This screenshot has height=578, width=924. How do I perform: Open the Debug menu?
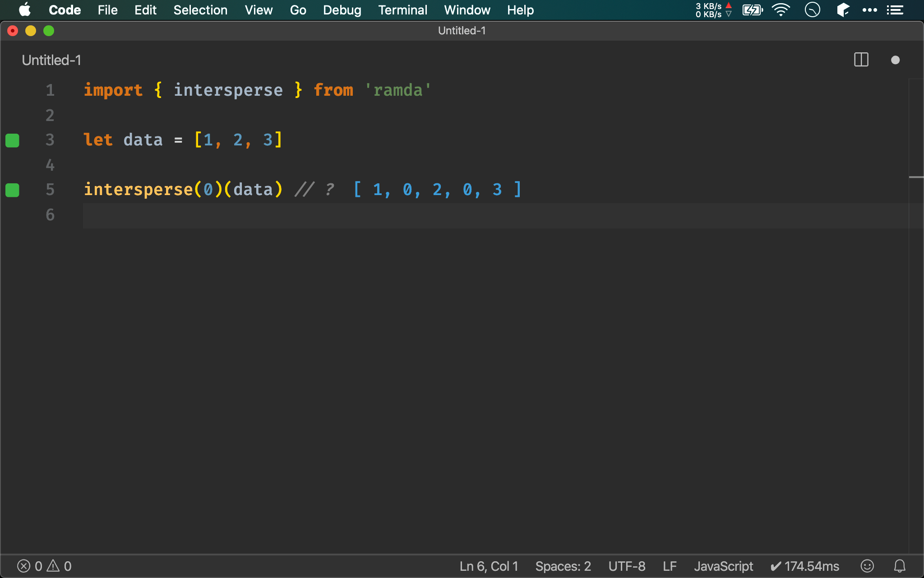pos(341,10)
